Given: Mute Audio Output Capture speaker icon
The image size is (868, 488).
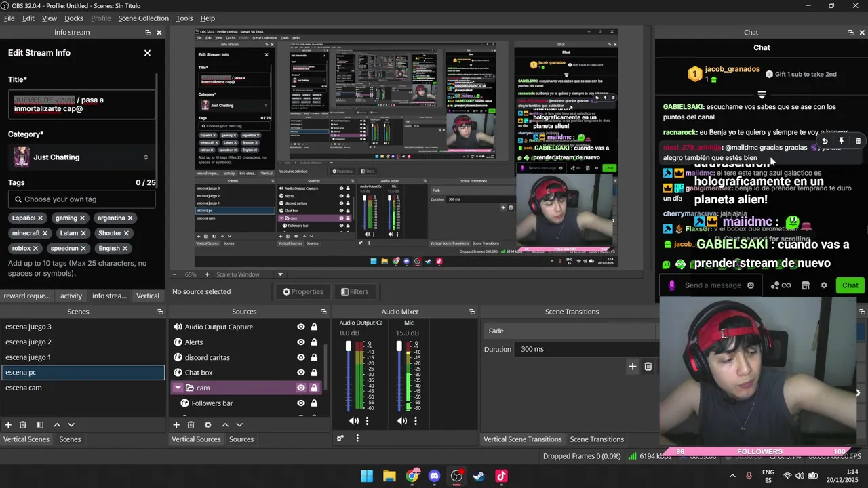Looking at the screenshot, I should [x=353, y=421].
